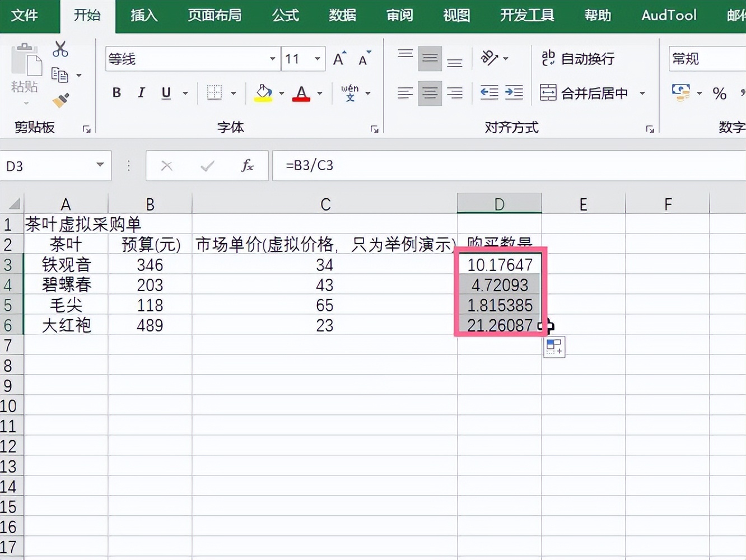Apply the red font color icon
The height and width of the screenshot is (560, 746).
(x=301, y=93)
